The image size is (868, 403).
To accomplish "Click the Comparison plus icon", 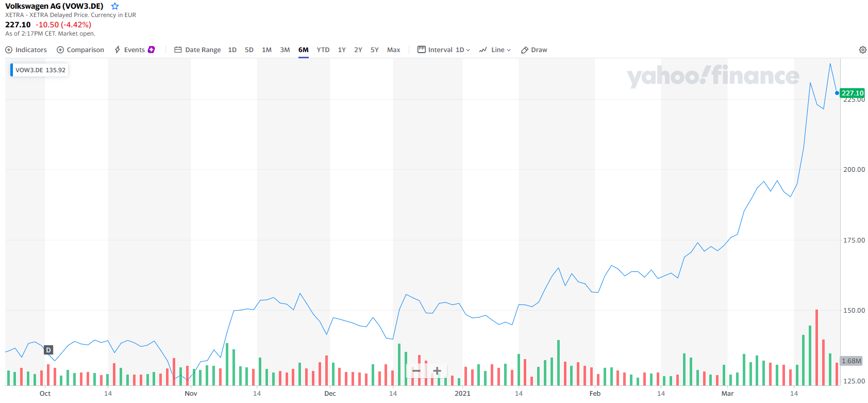I will click(60, 50).
